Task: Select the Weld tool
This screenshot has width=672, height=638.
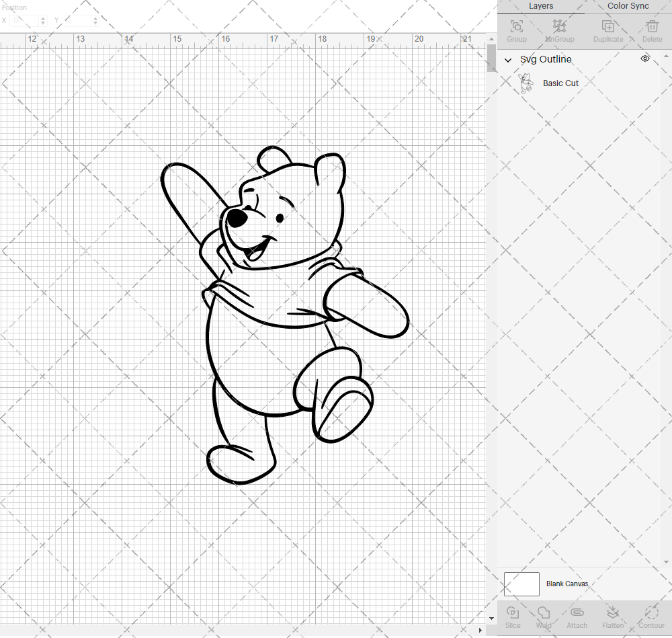Action: [x=544, y=615]
